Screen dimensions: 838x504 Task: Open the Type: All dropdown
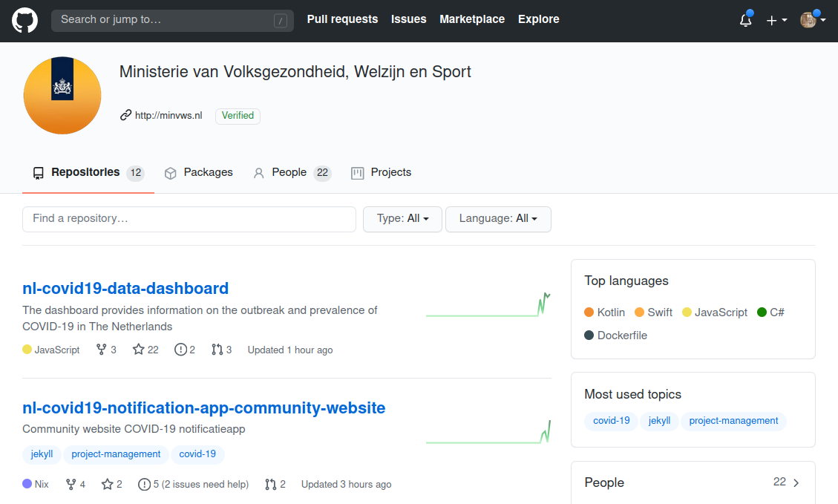tap(402, 219)
